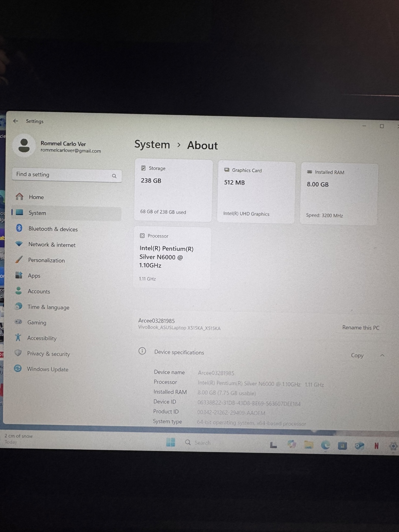Click the Rename this PC button
399x532 pixels.
[361, 327]
